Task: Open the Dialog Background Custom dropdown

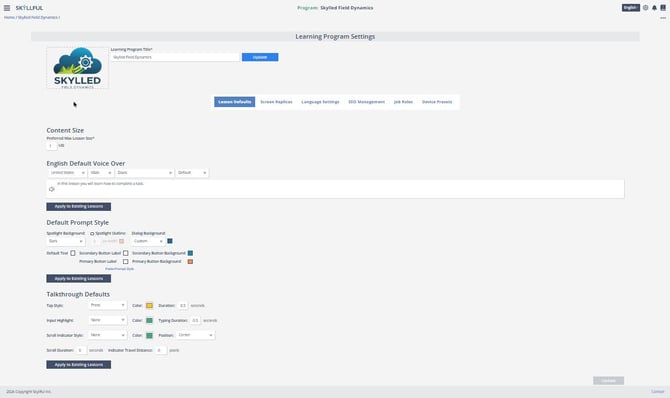Action: pyautogui.click(x=148, y=241)
